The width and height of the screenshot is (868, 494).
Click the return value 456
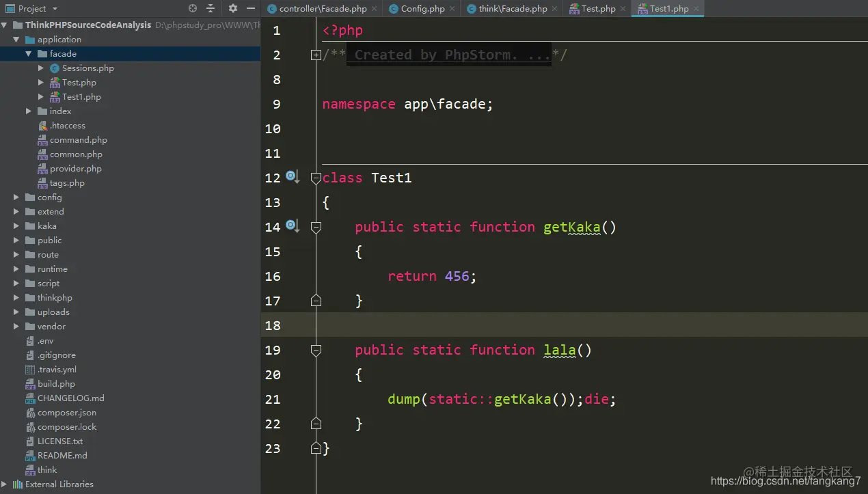[457, 276]
